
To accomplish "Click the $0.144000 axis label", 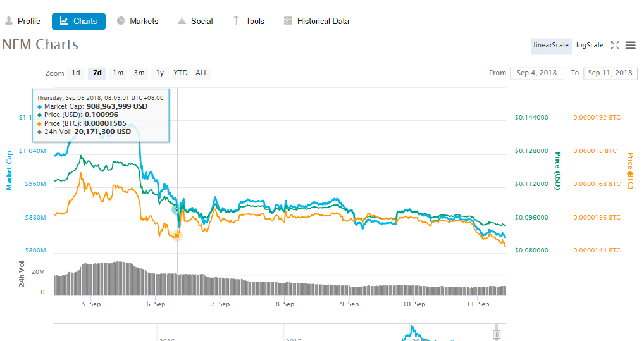I will [x=531, y=118].
